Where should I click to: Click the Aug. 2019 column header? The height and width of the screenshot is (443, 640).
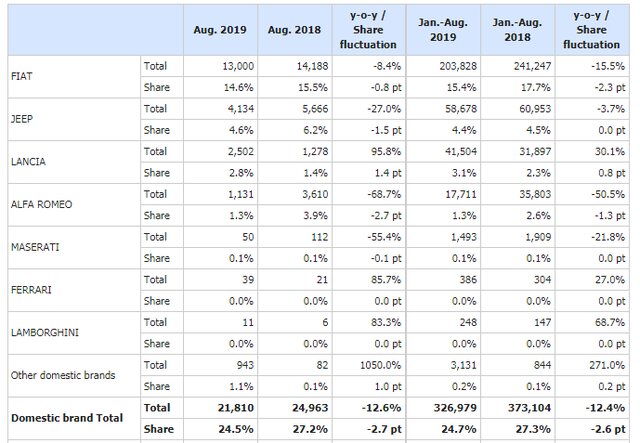click(x=220, y=30)
